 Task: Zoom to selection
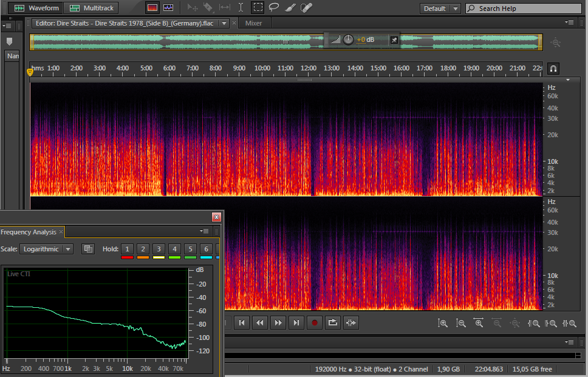569,323
